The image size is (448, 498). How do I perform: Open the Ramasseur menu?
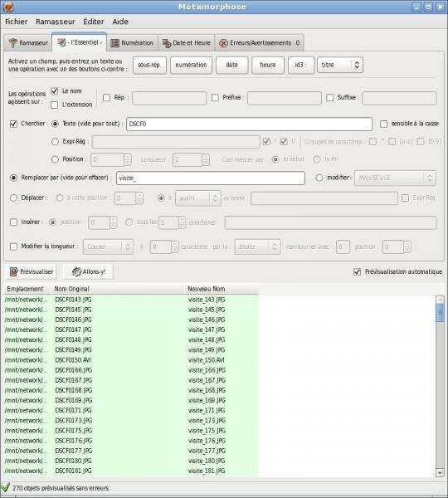pyautogui.click(x=56, y=22)
